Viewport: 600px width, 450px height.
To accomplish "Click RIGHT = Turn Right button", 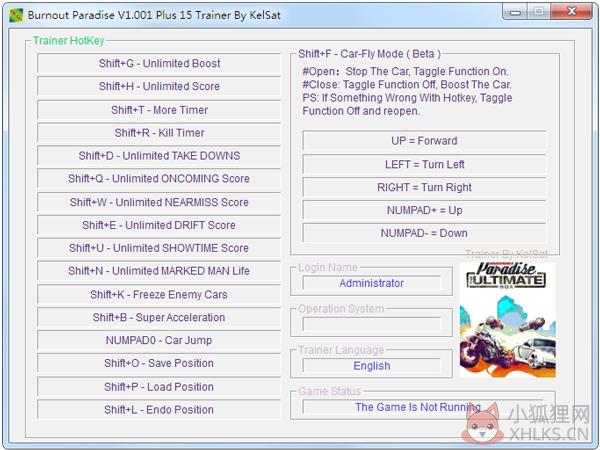I will click(x=424, y=188).
